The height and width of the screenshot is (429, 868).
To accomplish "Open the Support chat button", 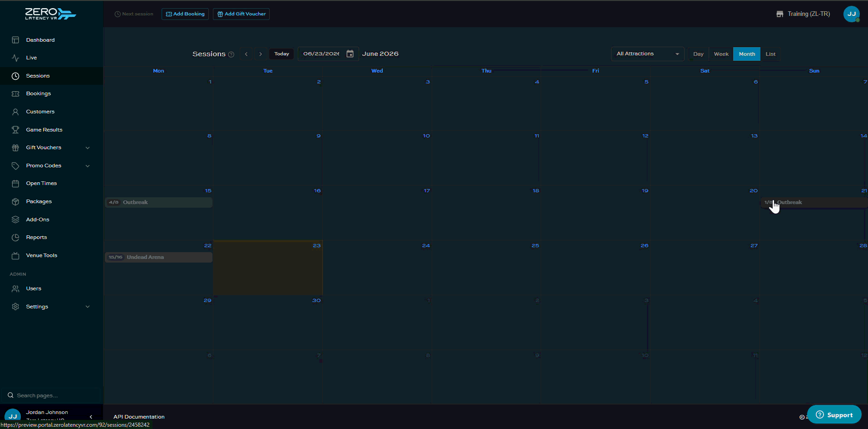I will pyautogui.click(x=834, y=415).
